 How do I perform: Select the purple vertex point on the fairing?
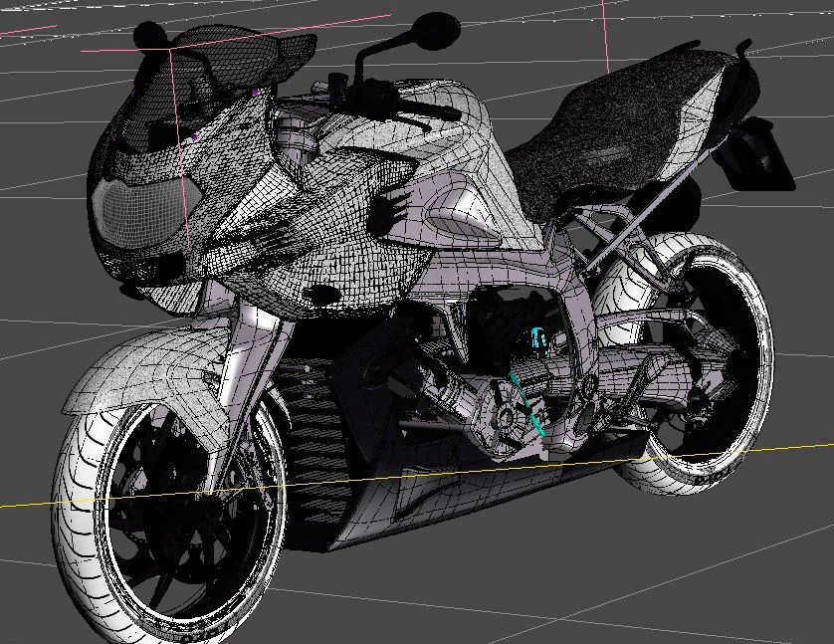tap(257, 93)
